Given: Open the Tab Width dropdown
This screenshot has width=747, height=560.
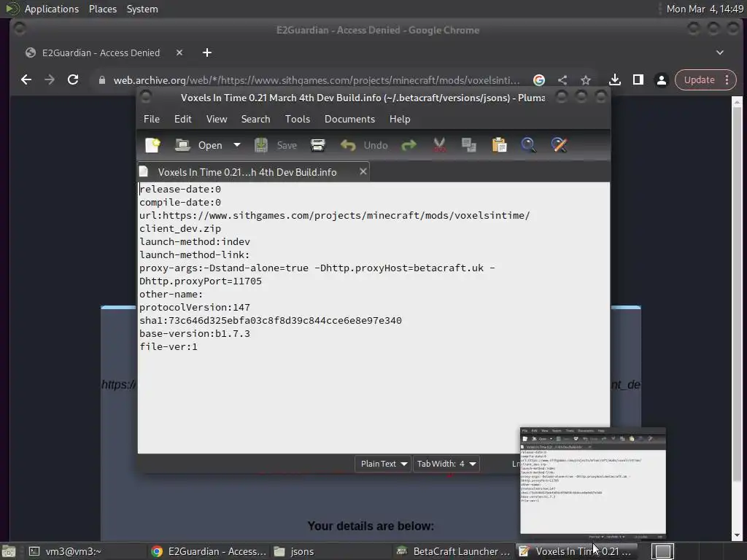Looking at the screenshot, I should coord(446,464).
